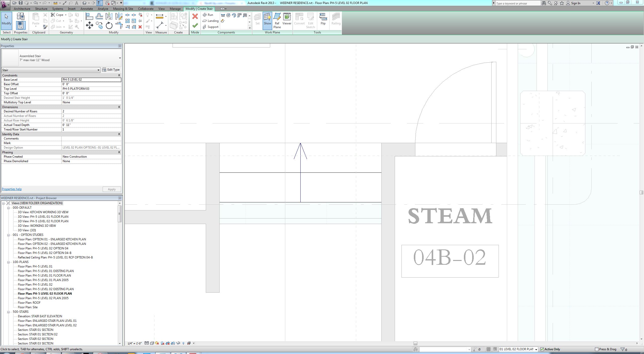The height and width of the screenshot is (354, 644).
Task: Select the Rotate tool in Modify panel
Action: (x=109, y=25)
